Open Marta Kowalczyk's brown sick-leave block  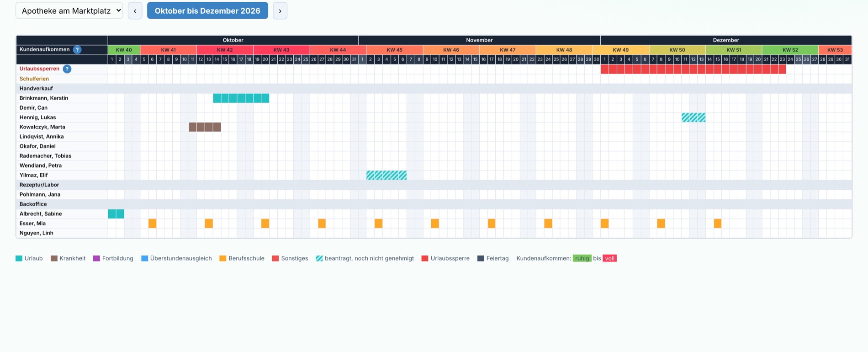(205, 127)
